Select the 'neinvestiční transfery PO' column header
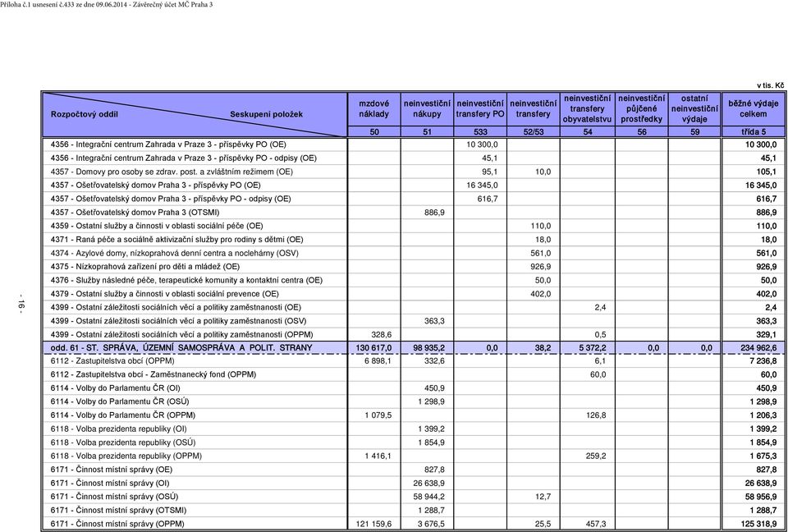The height and width of the screenshot is (532, 788). point(480,109)
